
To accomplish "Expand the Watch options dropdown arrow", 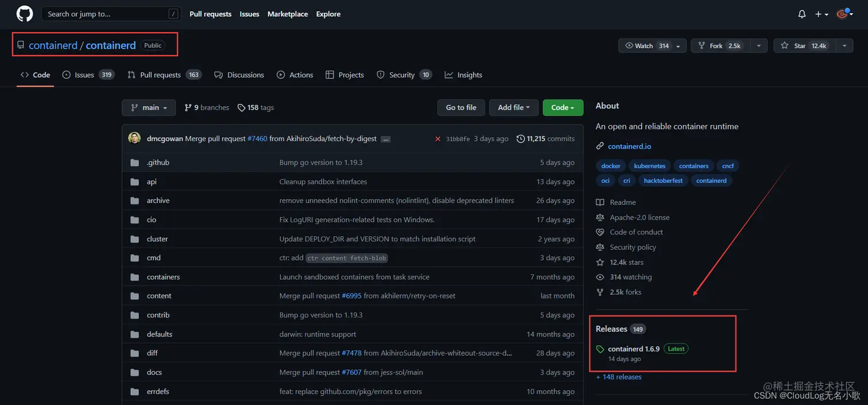I will [679, 46].
